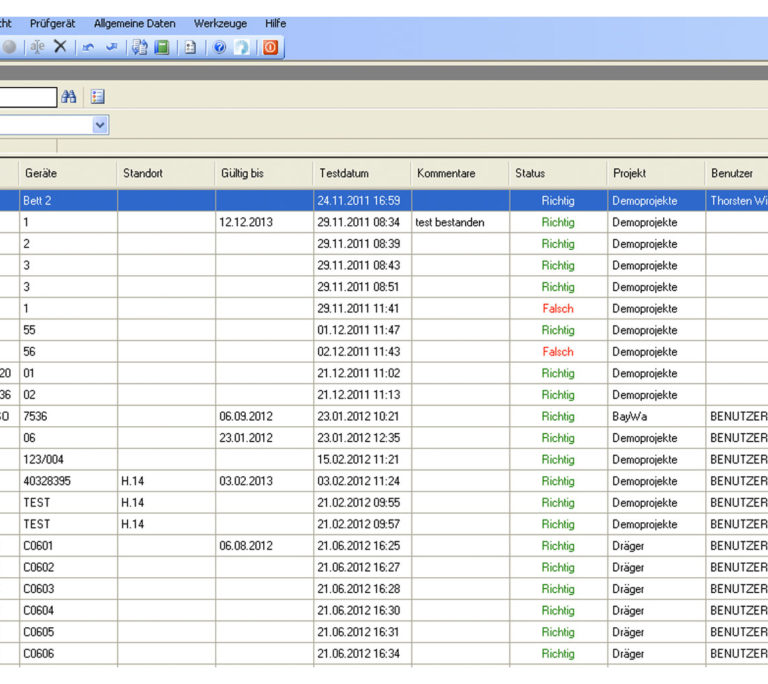The height and width of the screenshot is (684, 768).
Task: Sort by the Benutzer column header
Action: click(737, 173)
